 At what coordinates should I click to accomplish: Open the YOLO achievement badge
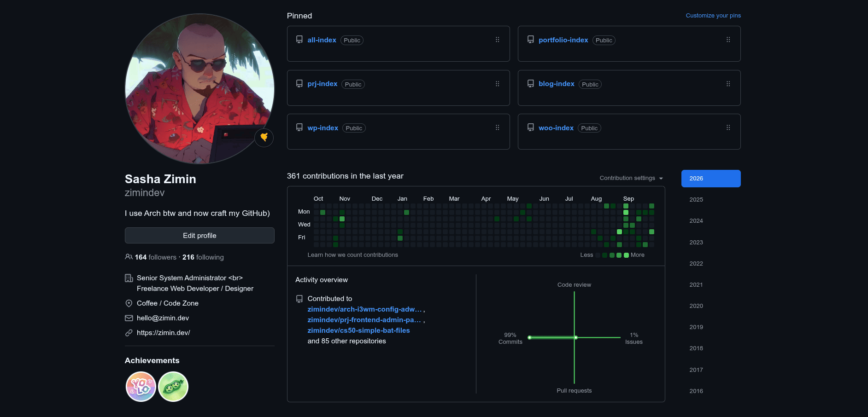tap(141, 387)
